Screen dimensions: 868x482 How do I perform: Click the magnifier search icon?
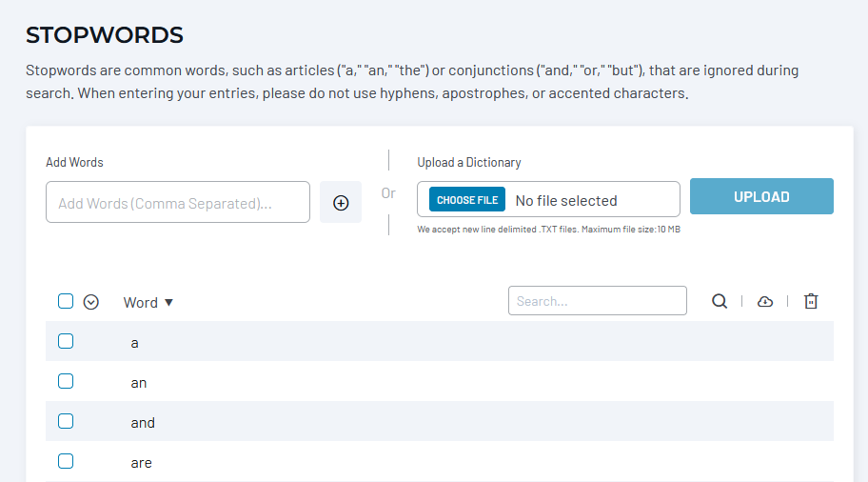720,301
